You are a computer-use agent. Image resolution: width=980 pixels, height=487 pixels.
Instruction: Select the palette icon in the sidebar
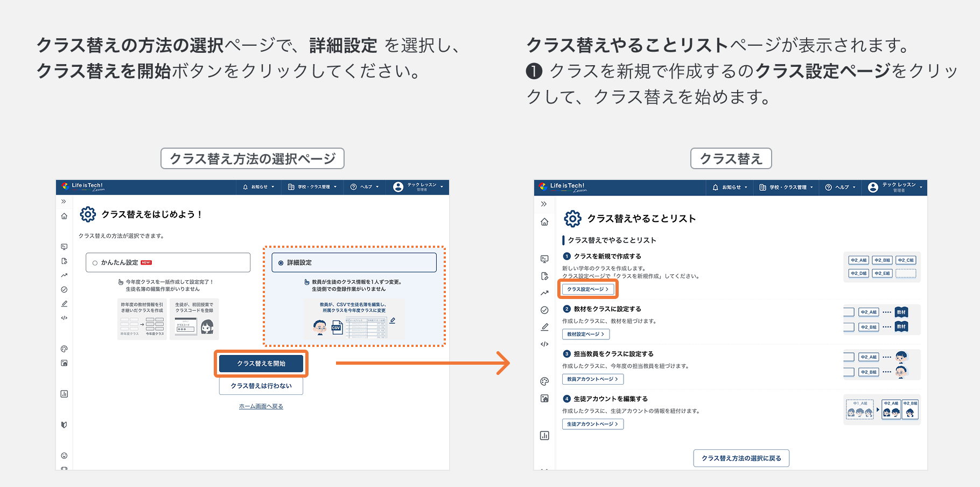click(64, 348)
